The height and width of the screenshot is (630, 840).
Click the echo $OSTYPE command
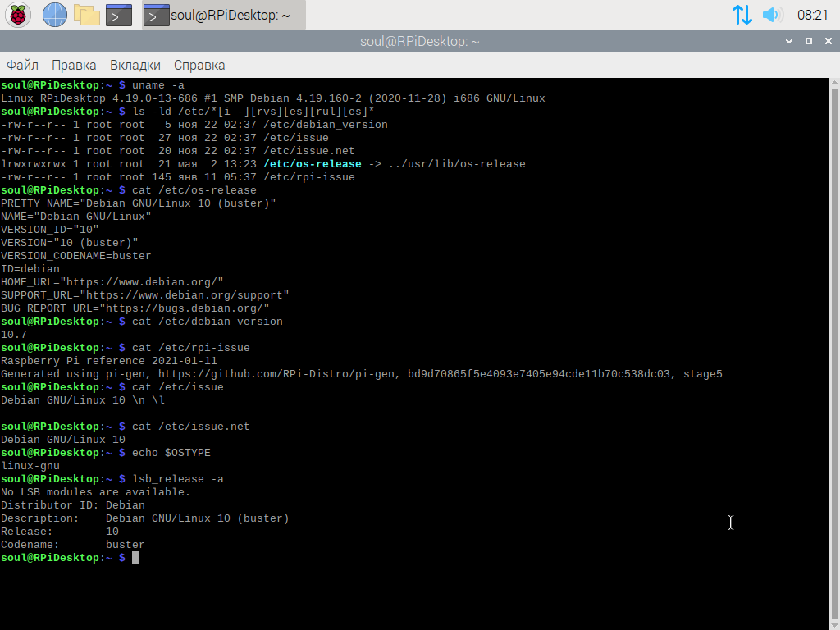(171, 453)
